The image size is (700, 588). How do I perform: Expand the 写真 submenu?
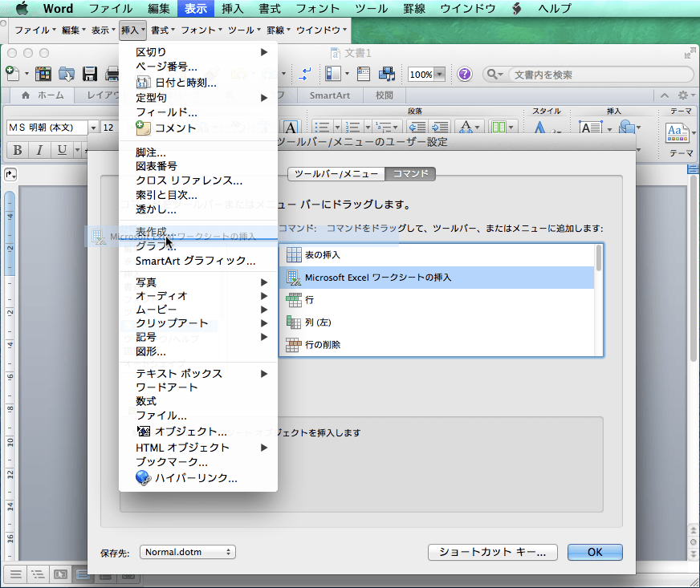[198, 282]
